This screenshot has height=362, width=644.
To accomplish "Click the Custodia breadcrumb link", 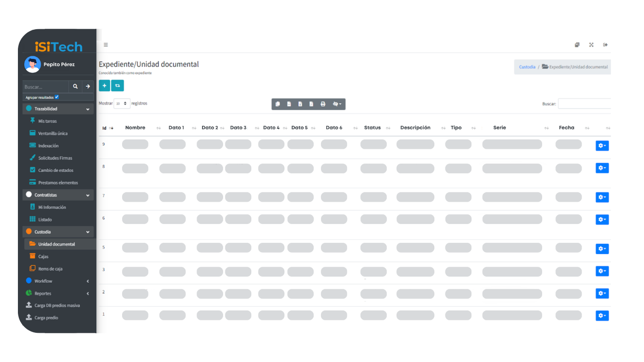I will click(x=527, y=67).
